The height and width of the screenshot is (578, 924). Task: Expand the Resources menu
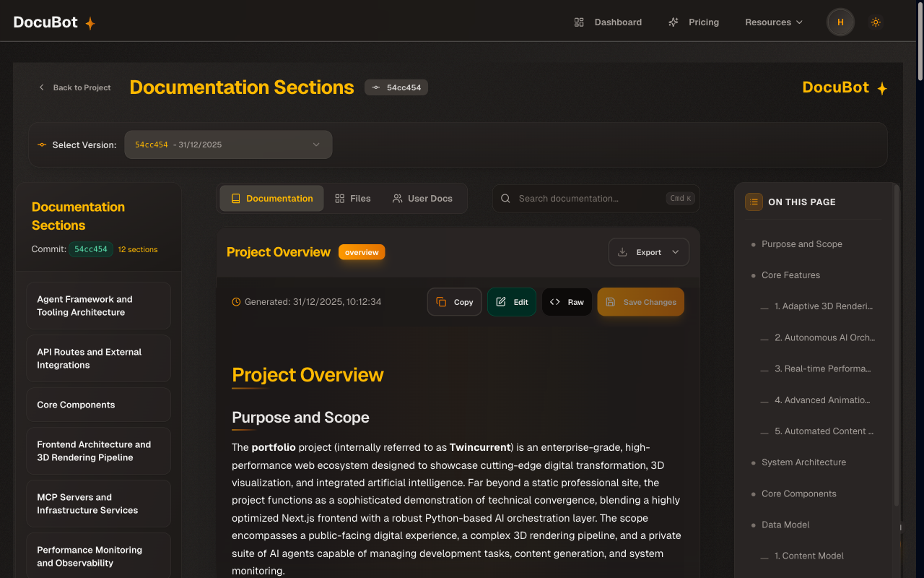coord(773,22)
